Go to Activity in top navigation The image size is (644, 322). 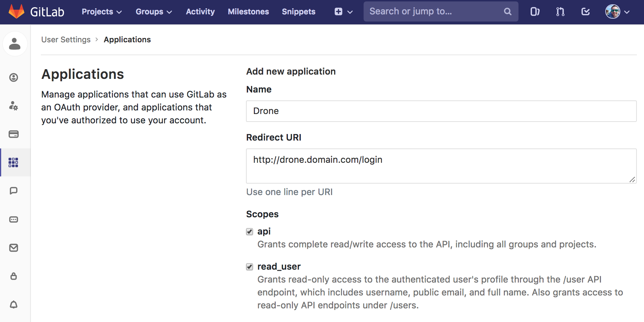coord(200,12)
